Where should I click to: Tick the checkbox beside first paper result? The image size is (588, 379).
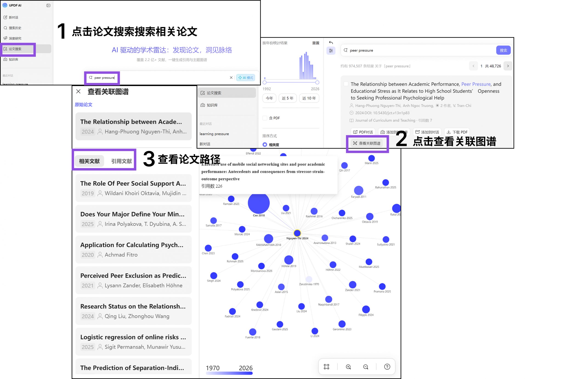pyautogui.click(x=346, y=84)
